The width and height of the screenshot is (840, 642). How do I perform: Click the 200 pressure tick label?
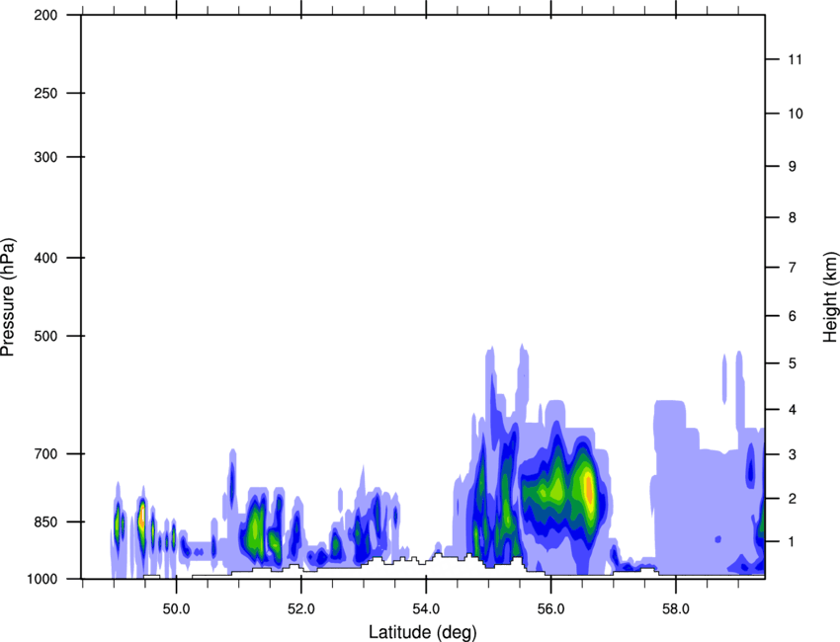pos(45,15)
